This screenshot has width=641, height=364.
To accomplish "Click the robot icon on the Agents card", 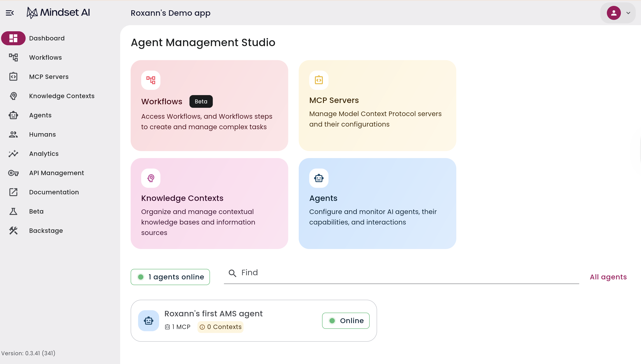I will click(319, 178).
